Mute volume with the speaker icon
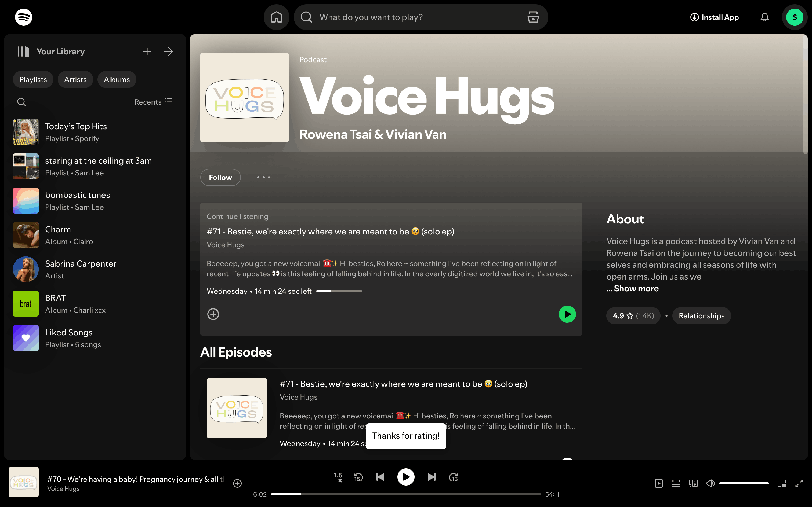Screen dimensions: 812x507 coord(710,483)
